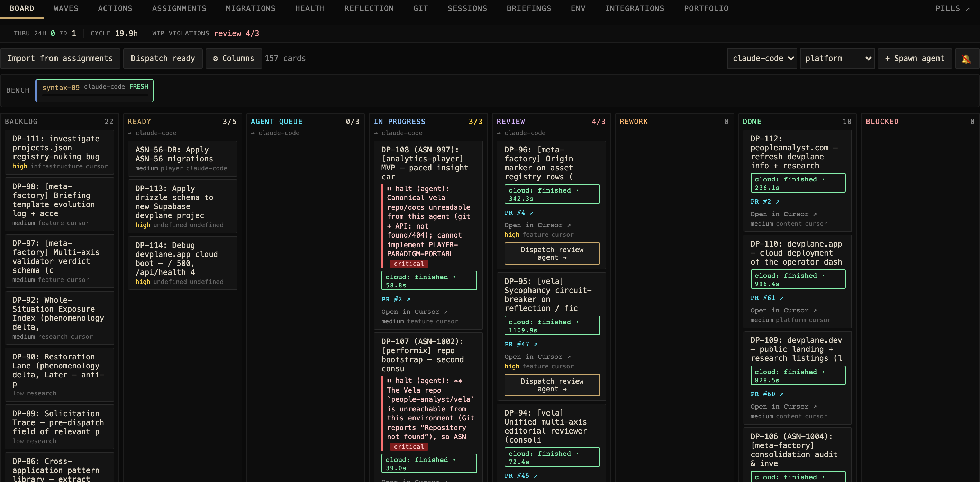This screenshot has height=482, width=980.
Task: Go to the ASSIGNMENTS tab
Action: (179, 8)
